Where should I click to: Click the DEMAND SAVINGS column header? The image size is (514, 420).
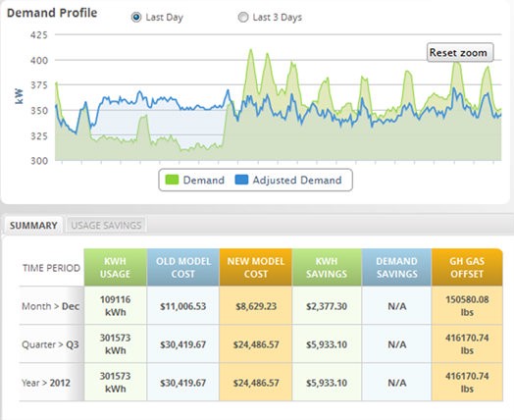[x=396, y=267]
